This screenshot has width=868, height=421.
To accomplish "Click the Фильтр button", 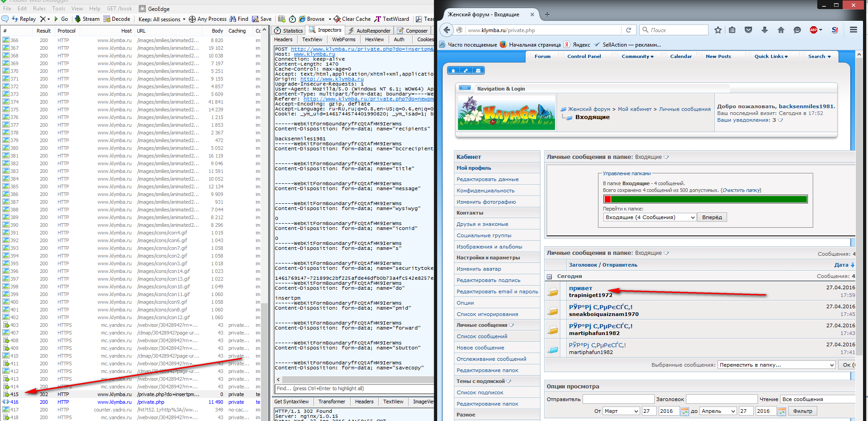I will coord(803,411).
